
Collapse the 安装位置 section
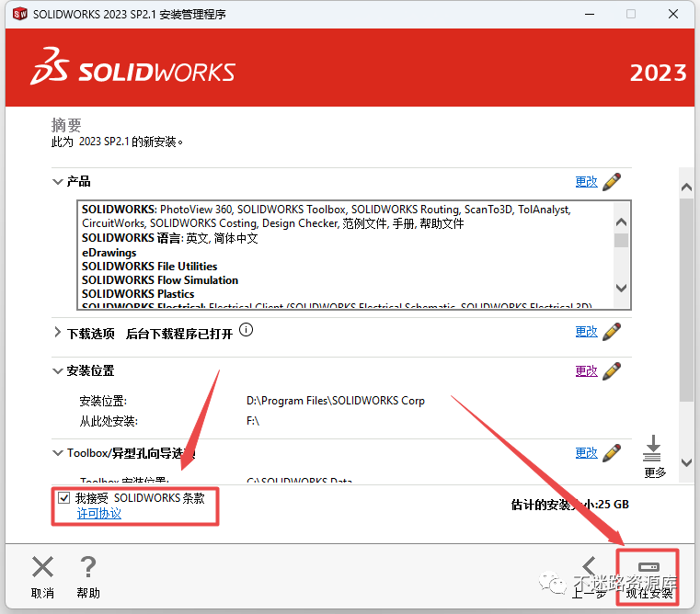[x=58, y=370]
